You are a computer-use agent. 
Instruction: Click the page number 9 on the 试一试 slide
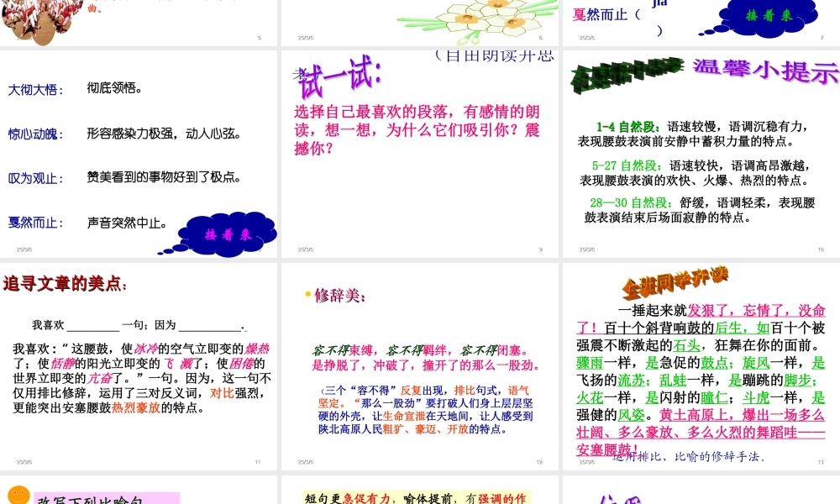tap(540, 249)
